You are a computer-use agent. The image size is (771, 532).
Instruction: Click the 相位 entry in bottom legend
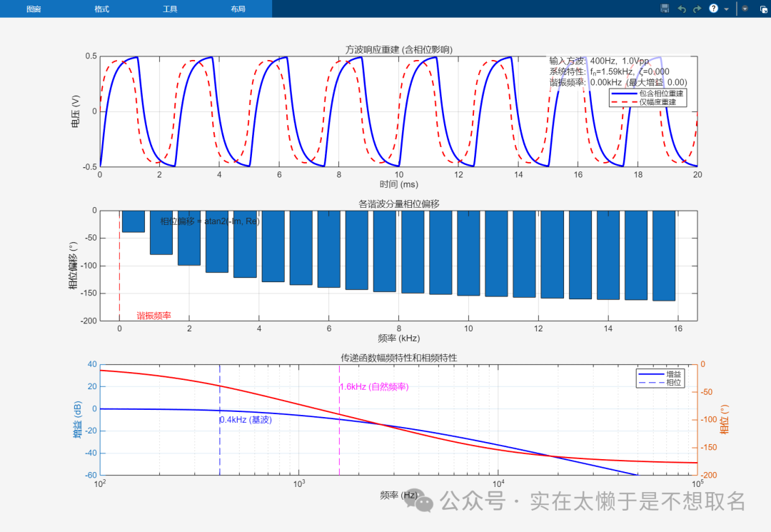coord(673,383)
